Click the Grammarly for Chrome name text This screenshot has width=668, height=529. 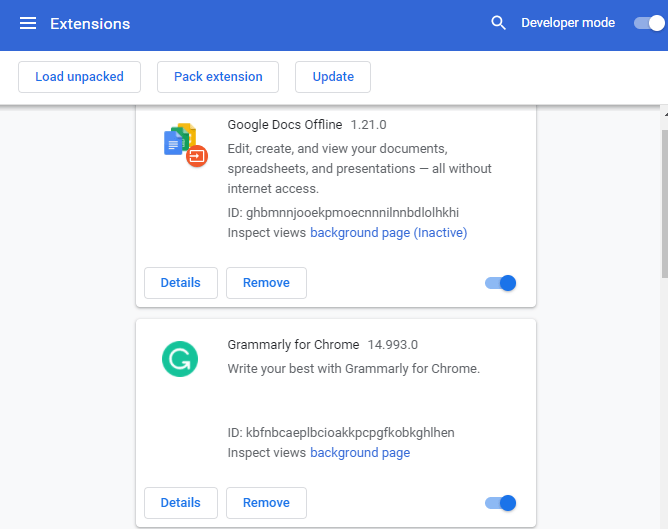point(293,345)
